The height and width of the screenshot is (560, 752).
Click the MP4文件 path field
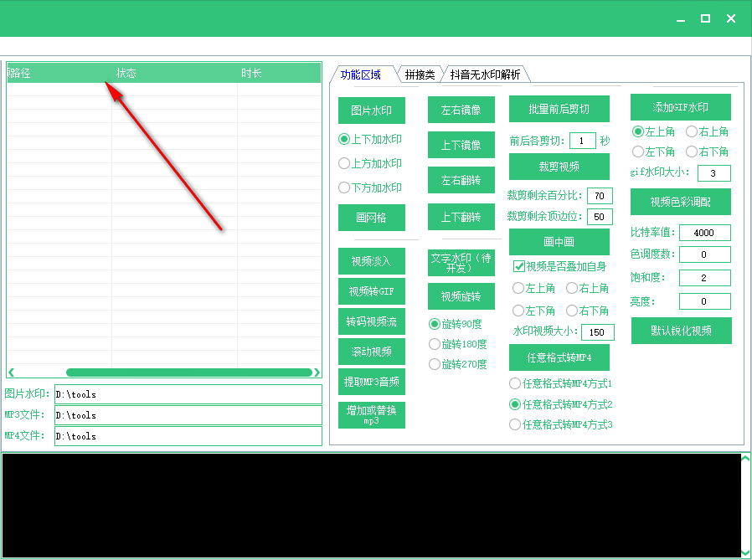(x=188, y=436)
